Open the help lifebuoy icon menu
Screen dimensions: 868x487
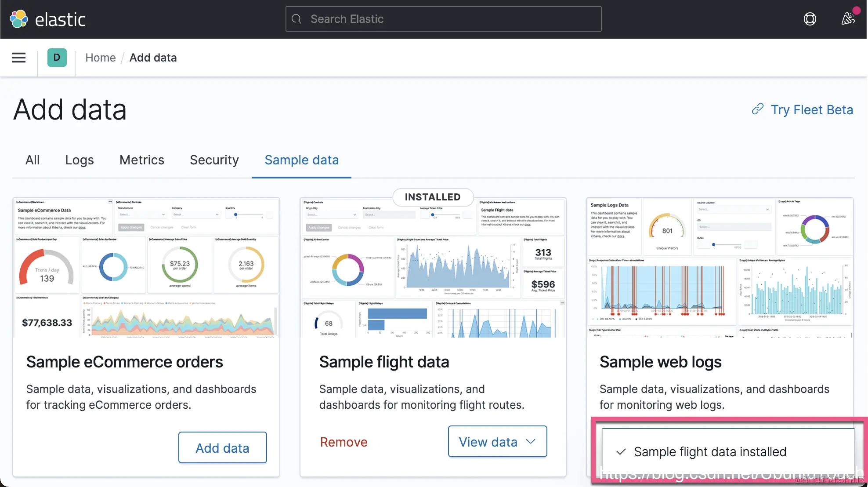point(810,19)
